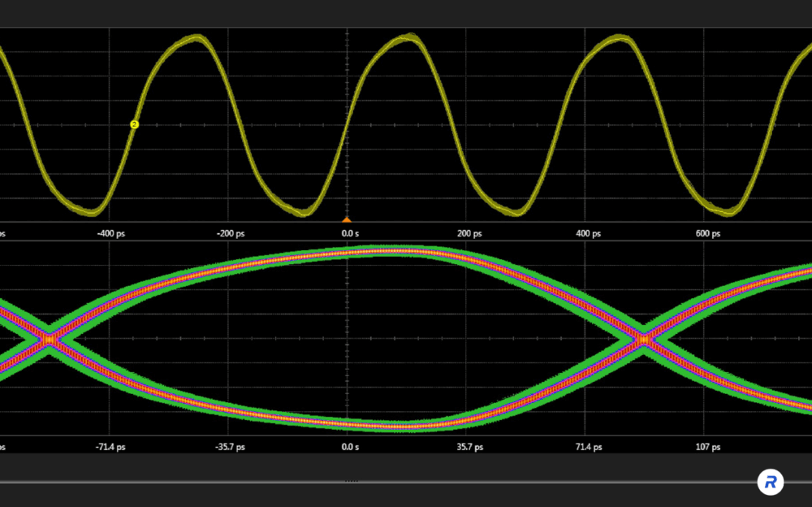Viewport: 812px width, 507px height.
Task: Select the 600 ps waveform time label
Action: (x=708, y=234)
